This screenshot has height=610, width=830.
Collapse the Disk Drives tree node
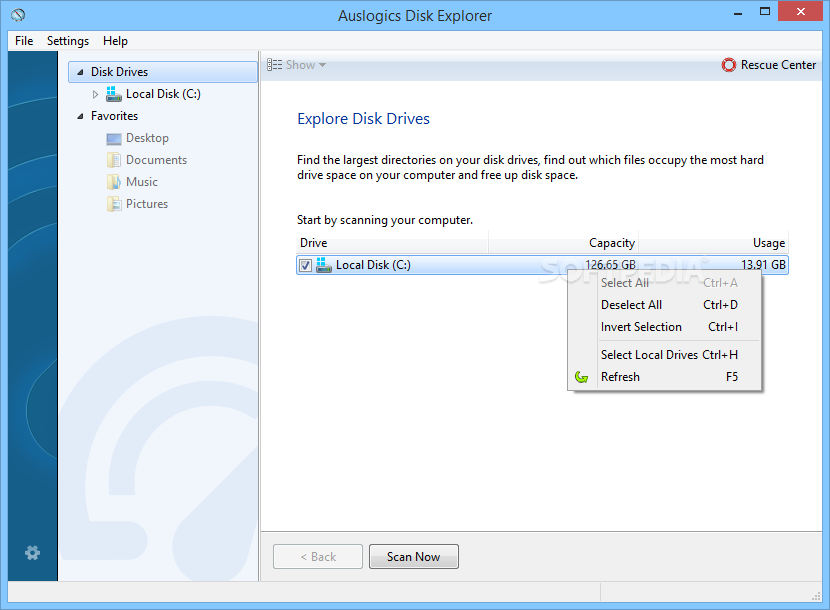(x=80, y=72)
